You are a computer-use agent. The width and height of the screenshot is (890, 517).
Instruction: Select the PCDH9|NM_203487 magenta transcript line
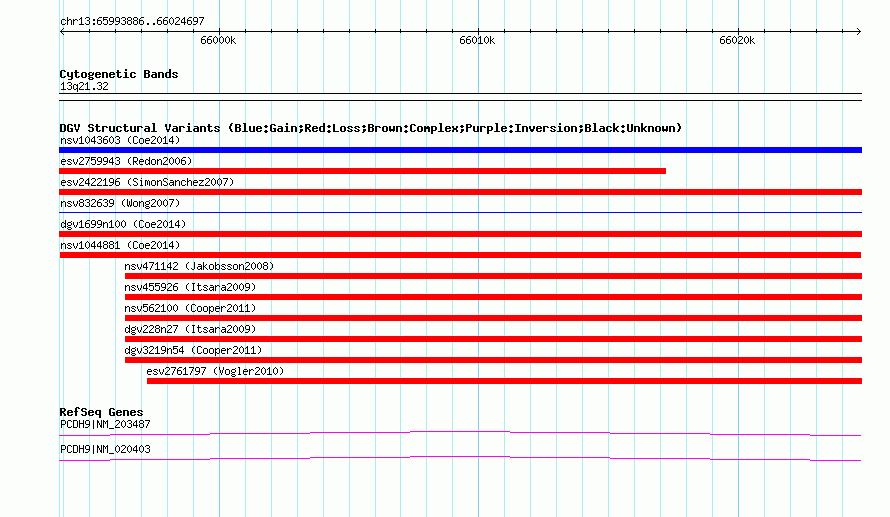tap(460, 434)
